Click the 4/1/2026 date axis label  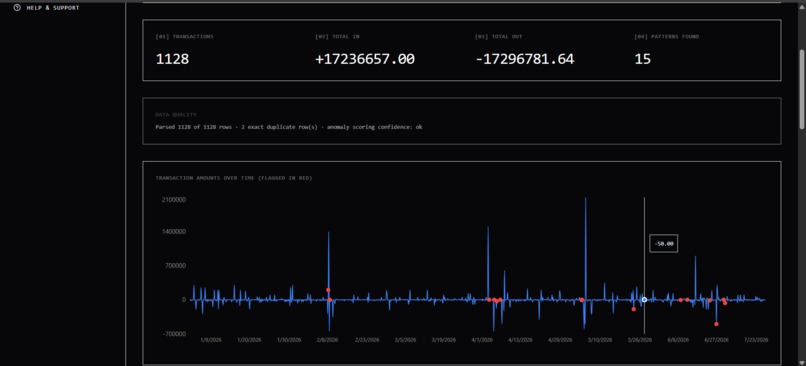click(x=482, y=340)
